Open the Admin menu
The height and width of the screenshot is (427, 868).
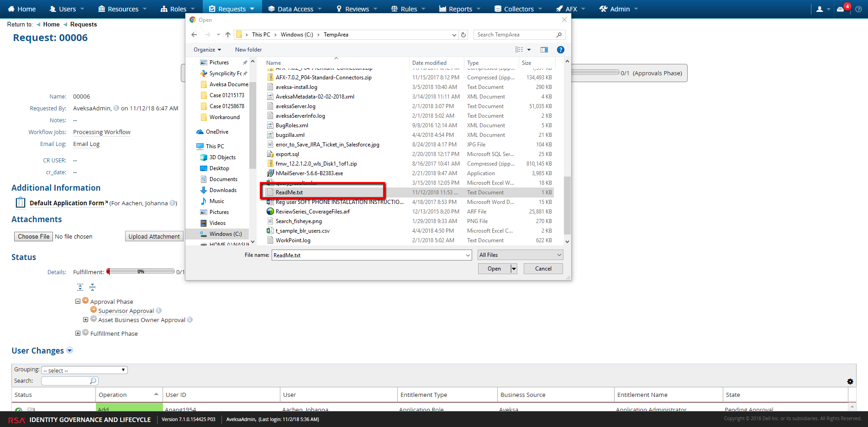click(x=618, y=8)
